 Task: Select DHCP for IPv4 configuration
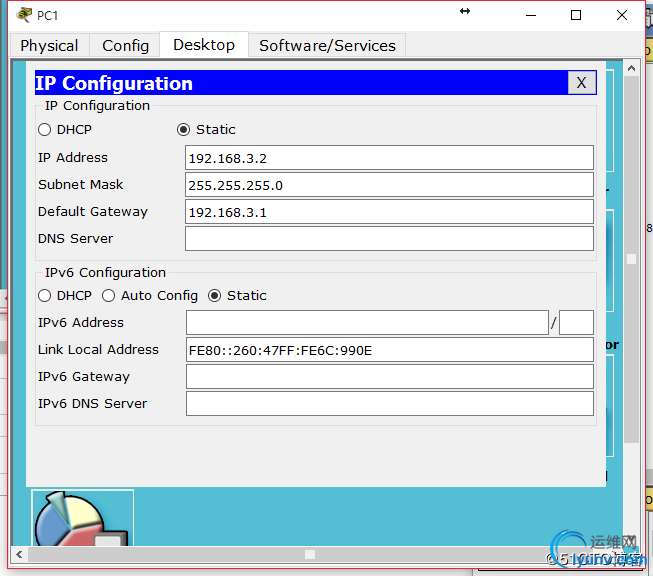tap(45, 130)
